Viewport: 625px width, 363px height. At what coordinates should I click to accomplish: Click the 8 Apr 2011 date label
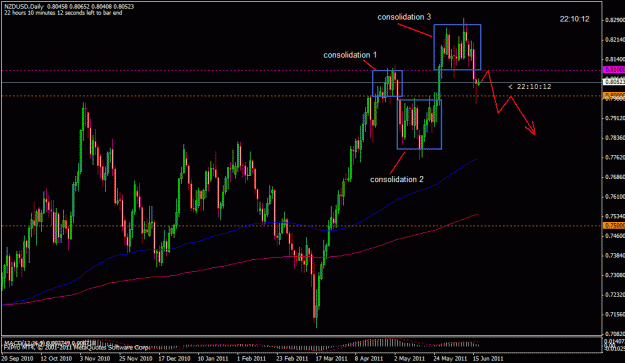pos(369,358)
